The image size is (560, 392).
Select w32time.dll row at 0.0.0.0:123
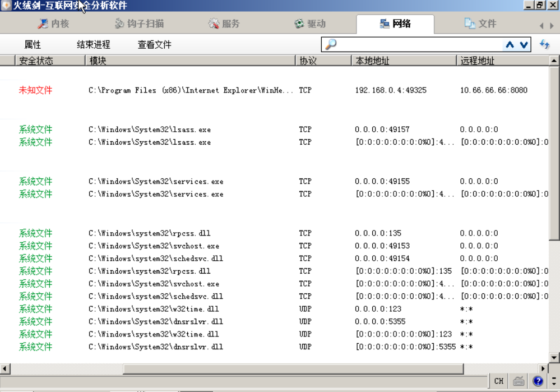274,309
